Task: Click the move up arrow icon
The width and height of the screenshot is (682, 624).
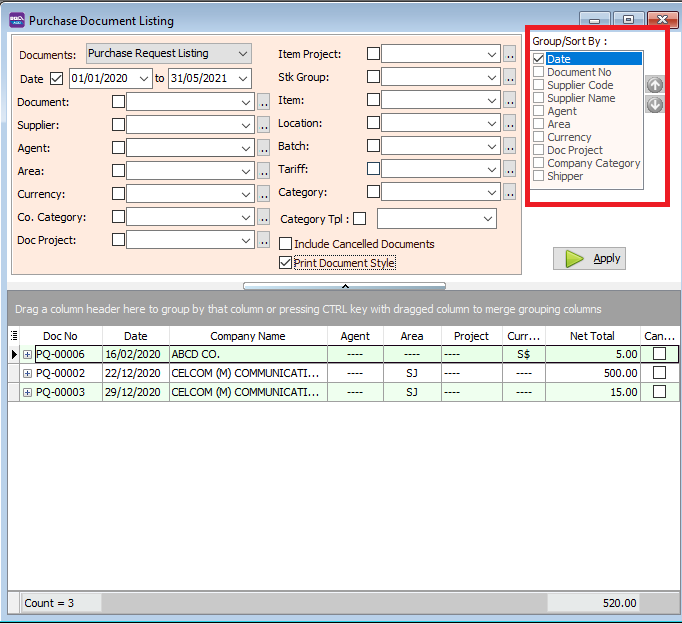Action: coord(655,86)
